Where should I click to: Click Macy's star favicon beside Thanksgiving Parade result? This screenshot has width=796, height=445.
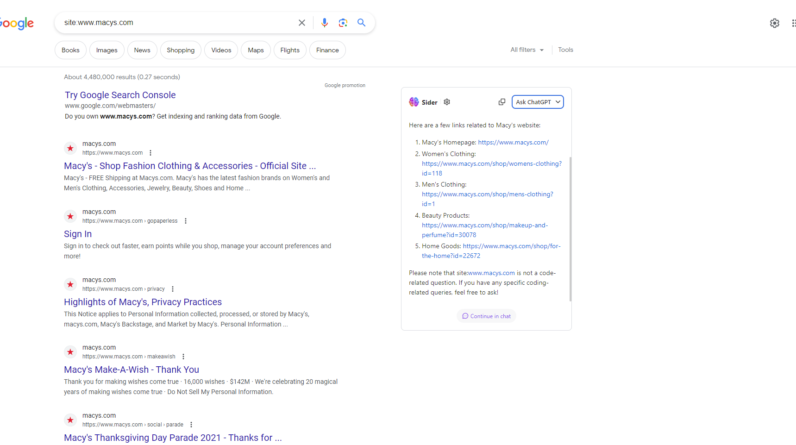tap(70, 420)
